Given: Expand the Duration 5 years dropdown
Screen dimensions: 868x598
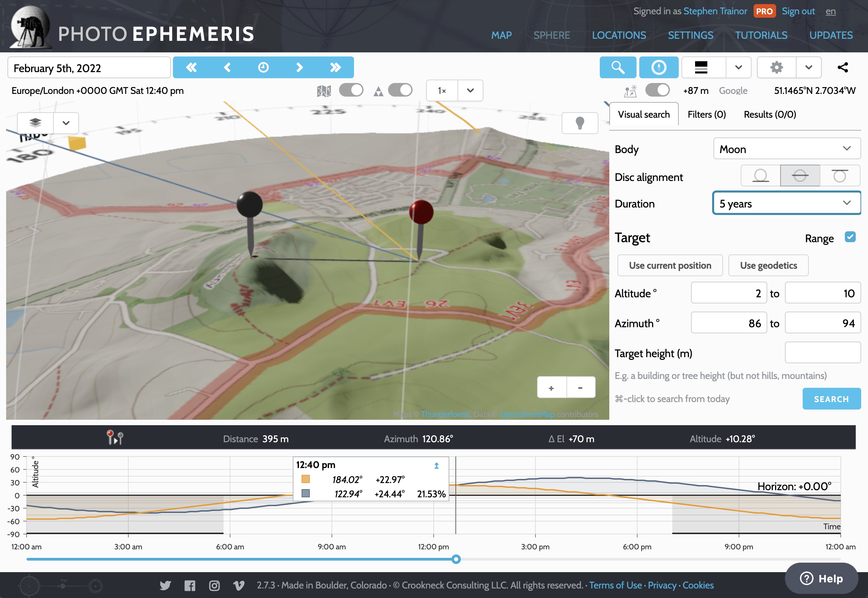Looking at the screenshot, I should 787,203.
